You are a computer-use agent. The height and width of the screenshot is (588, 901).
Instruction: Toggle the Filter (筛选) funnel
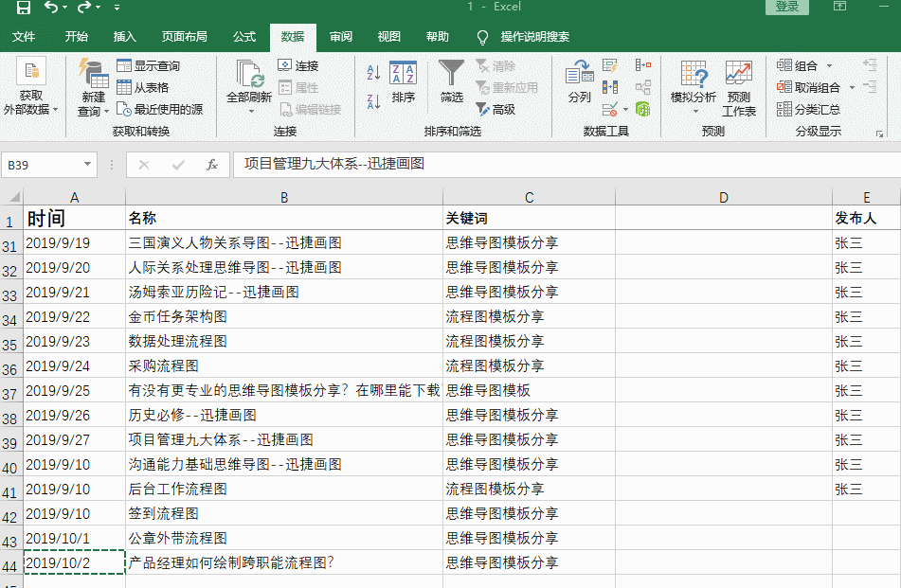(x=452, y=81)
